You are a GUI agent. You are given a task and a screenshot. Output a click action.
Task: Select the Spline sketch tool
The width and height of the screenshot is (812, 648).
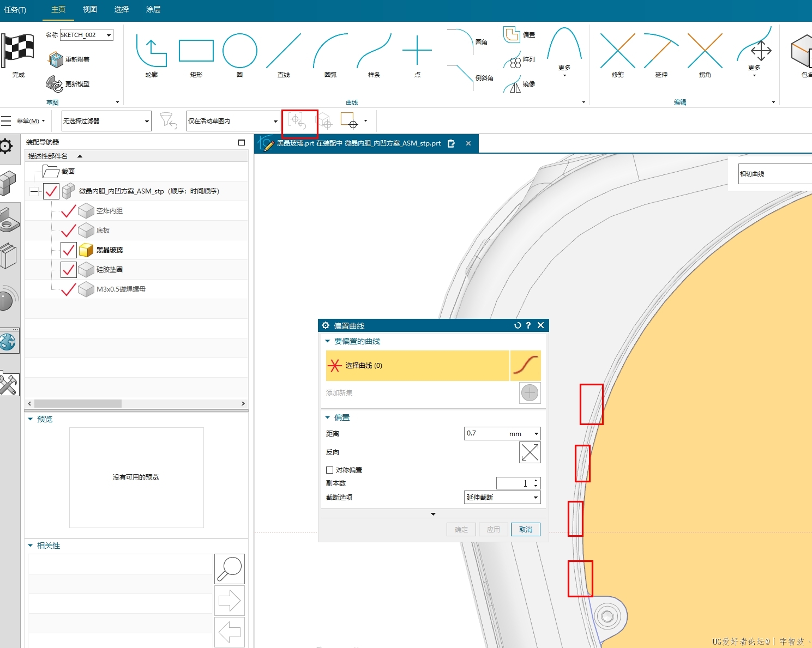374,51
